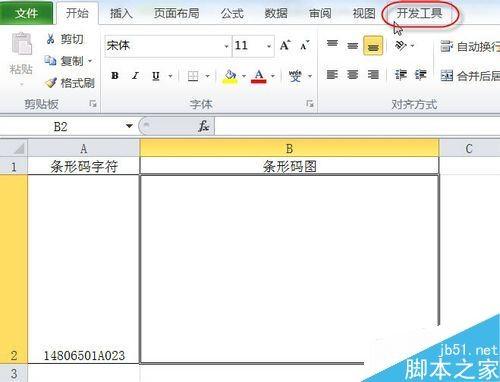The height and width of the screenshot is (382, 500).
Task: Toggle italic formatting
Action: [x=135, y=76]
